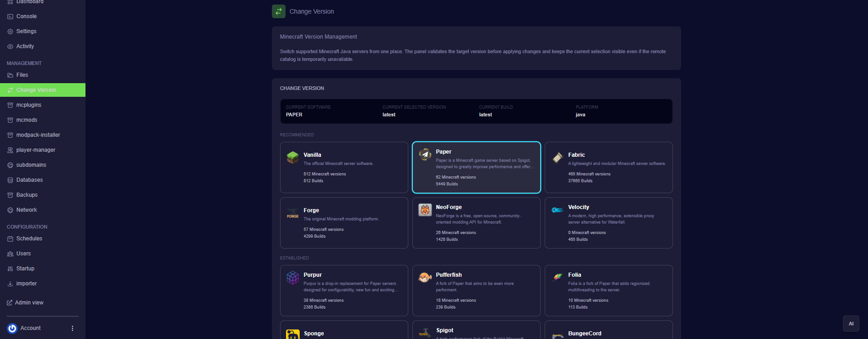
Task: Click the AI assistant button
Action: click(851, 324)
